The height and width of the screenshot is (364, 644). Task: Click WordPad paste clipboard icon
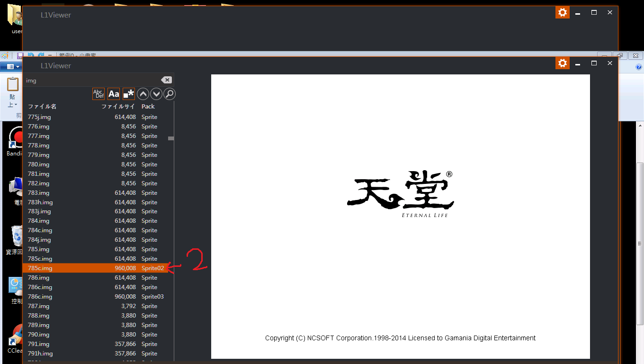[13, 85]
